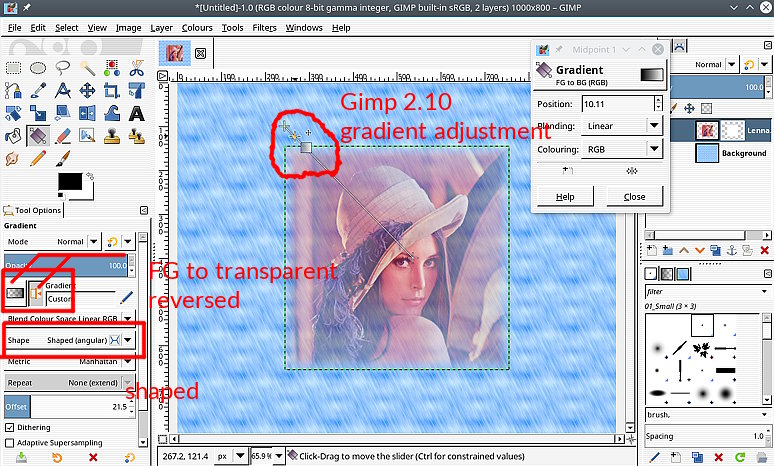Click the Help button in Gradient dialog
The height and width of the screenshot is (466, 774).
coord(565,196)
